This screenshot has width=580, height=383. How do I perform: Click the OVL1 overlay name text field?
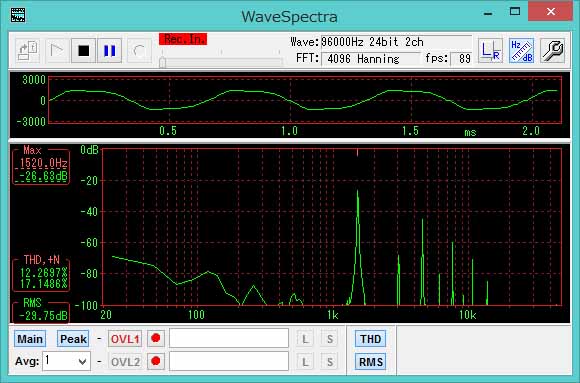(x=229, y=338)
